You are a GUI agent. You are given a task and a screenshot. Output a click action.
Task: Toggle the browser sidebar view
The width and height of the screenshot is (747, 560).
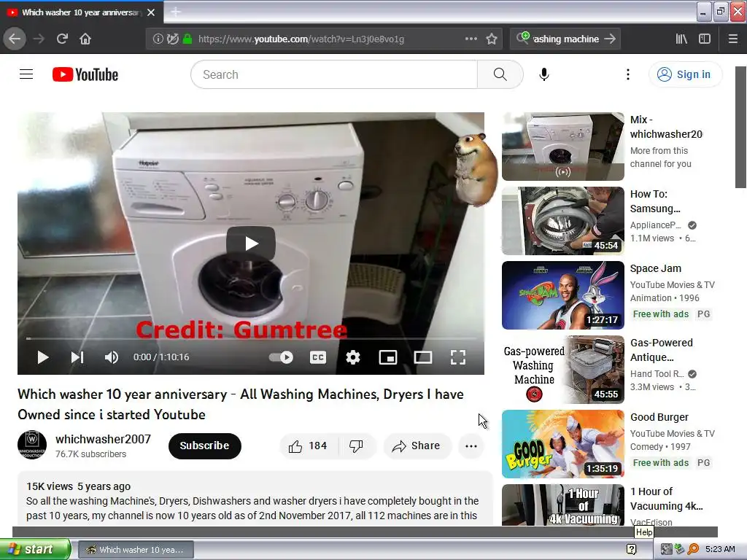(x=705, y=39)
